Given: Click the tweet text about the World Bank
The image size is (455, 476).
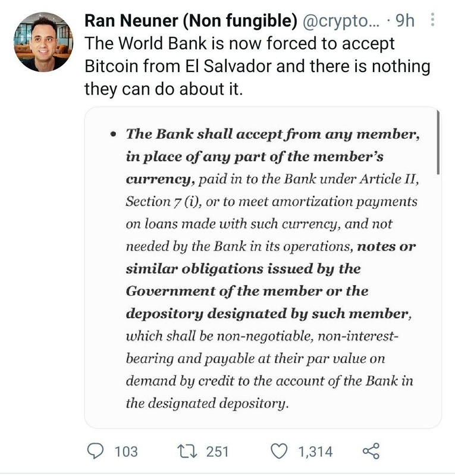Looking at the screenshot, I should point(256,67).
